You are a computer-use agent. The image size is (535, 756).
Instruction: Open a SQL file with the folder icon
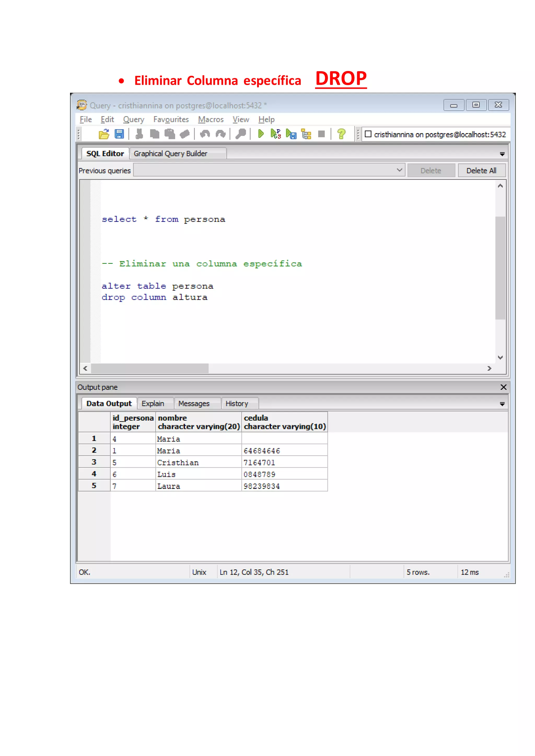[x=104, y=134]
